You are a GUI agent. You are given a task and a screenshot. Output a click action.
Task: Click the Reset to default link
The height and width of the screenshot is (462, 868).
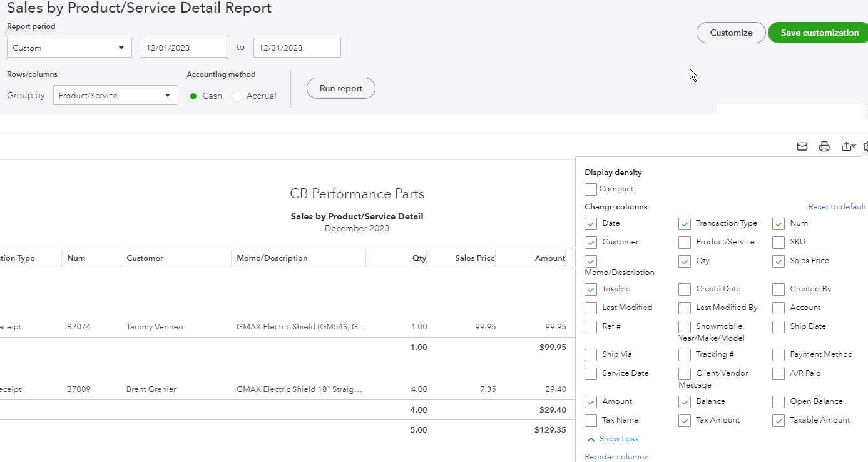(837, 206)
